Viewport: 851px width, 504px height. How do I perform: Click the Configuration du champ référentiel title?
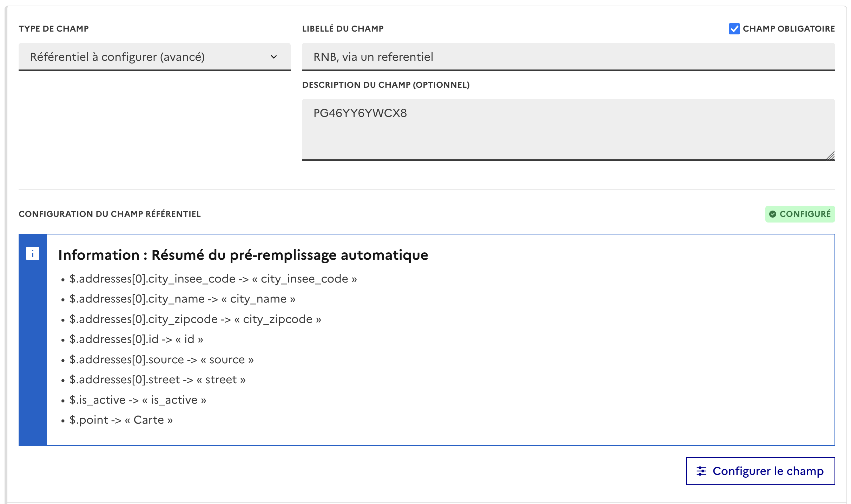[110, 214]
